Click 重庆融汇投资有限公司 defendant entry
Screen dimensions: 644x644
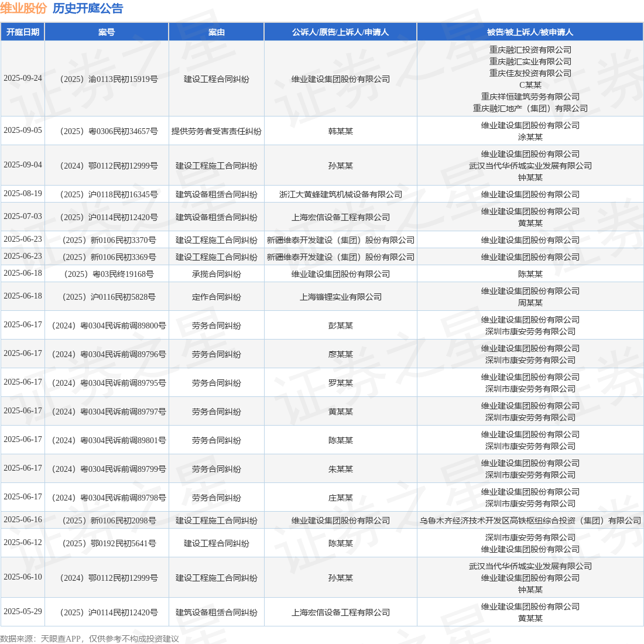tap(530, 50)
